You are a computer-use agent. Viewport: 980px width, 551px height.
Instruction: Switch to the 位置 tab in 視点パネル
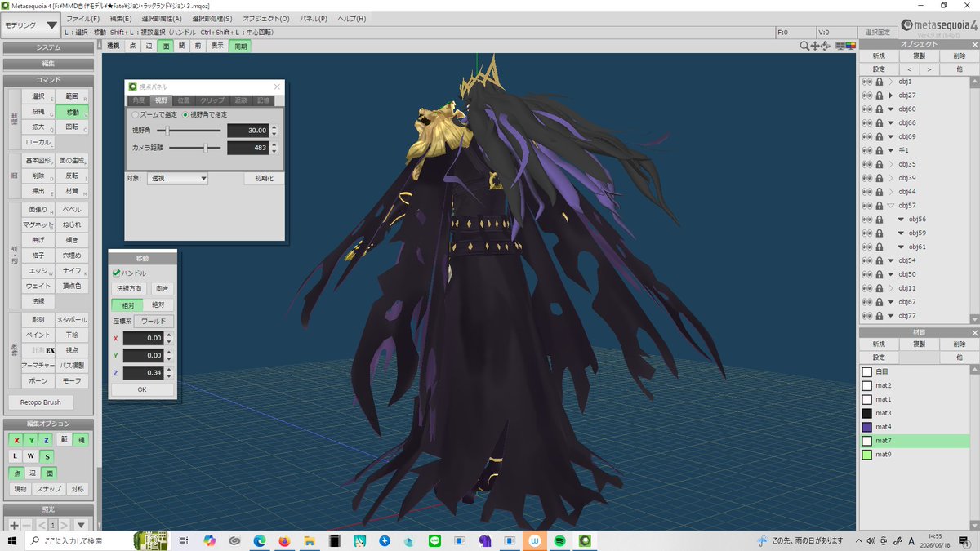click(x=184, y=100)
